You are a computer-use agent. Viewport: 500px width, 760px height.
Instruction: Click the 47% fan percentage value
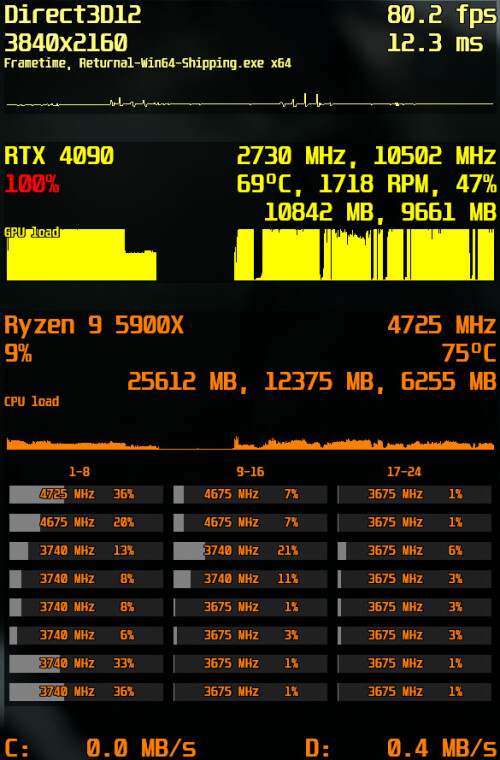[476, 184]
